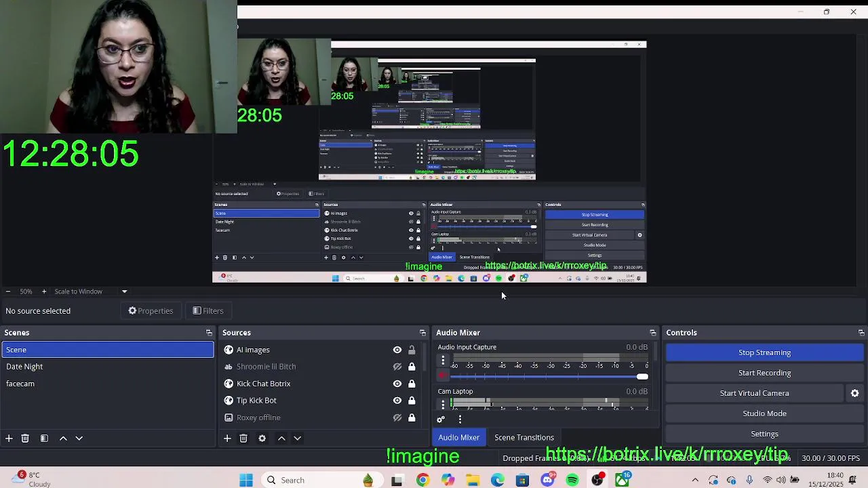Viewport: 868px width, 488px height.
Task: Add a new scene with the plus icon
Action: pyautogui.click(x=9, y=439)
